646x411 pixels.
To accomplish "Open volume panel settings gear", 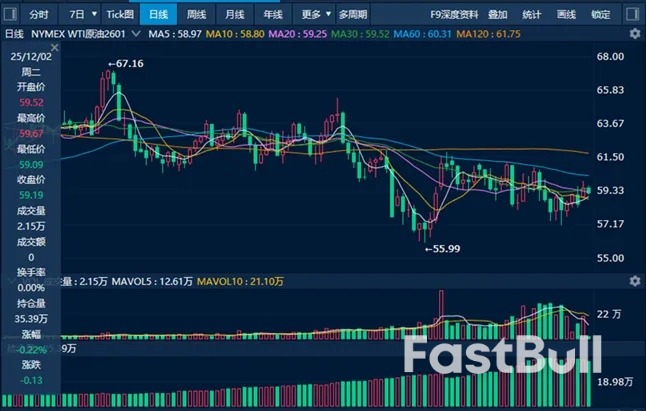I will (x=635, y=281).
